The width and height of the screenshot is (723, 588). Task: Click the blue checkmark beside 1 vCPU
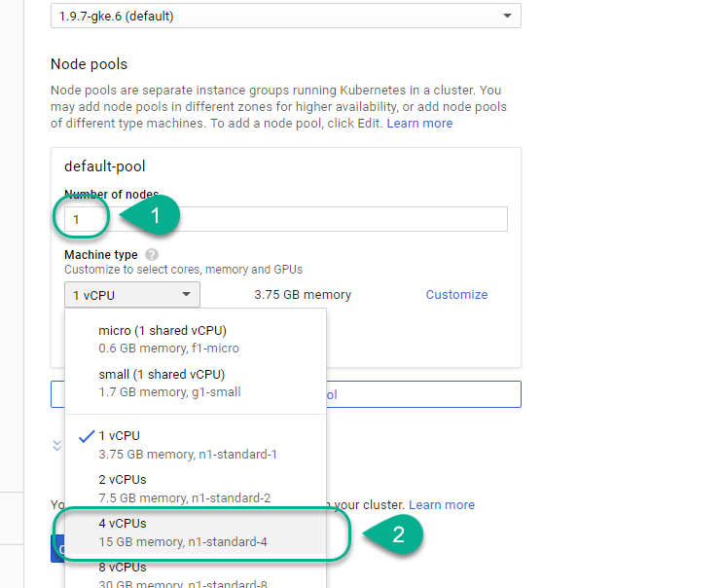[87, 436]
